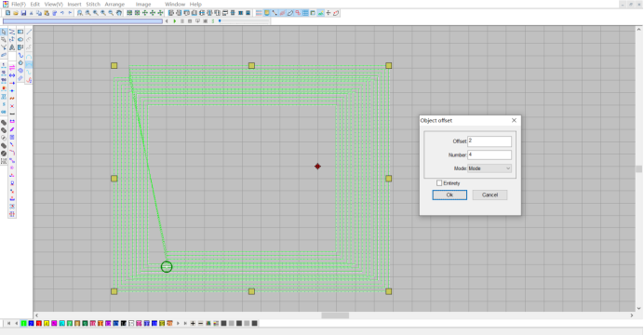The image size is (644, 335).
Task: Click the Open folder toolbar icon
Action: [16, 13]
